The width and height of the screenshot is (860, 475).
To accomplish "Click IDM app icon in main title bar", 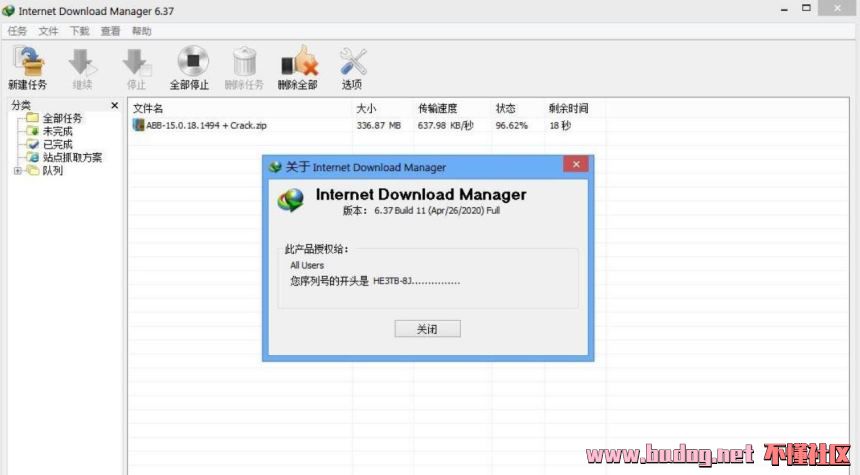I will [x=8, y=11].
